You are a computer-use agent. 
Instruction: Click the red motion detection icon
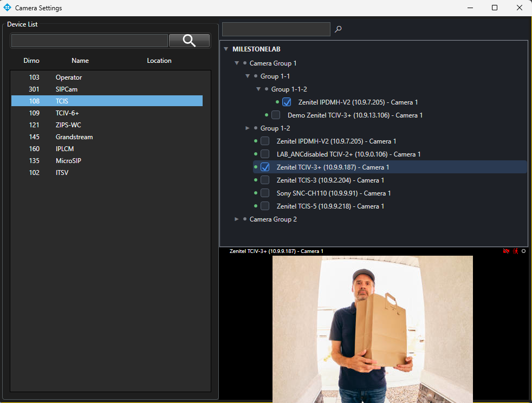click(515, 251)
